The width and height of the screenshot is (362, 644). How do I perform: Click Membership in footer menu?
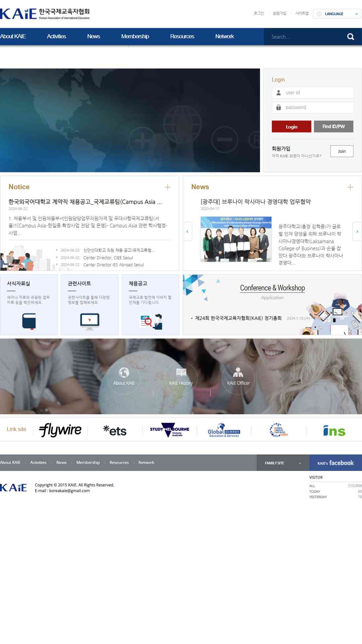(x=88, y=463)
